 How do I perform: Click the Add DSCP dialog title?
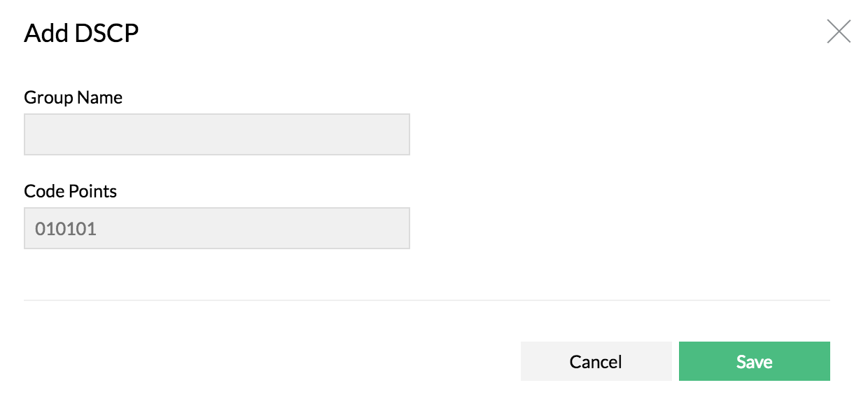[x=81, y=34]
